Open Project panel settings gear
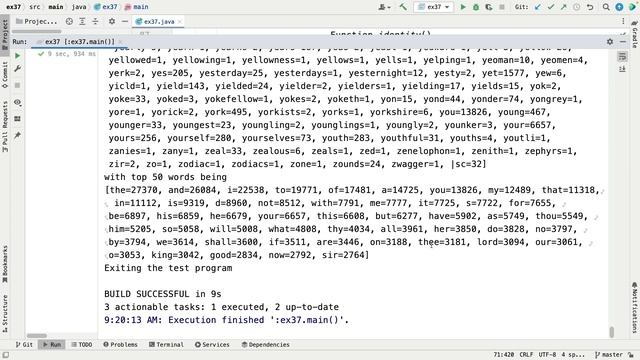640x360 pixels. coord(111,21)
